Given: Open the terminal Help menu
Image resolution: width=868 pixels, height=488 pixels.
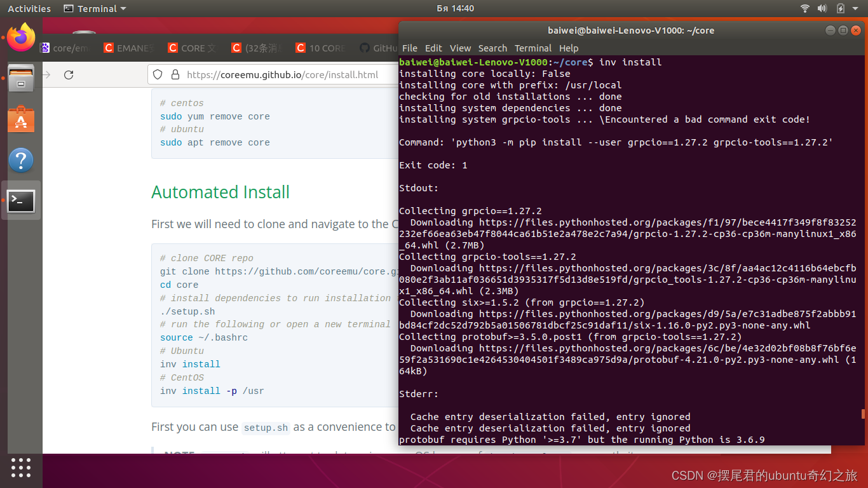Looking at the screenshot, I should 569,48.
